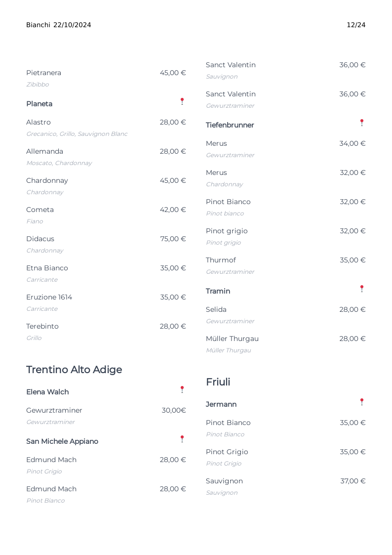
Task: Click the Didacus wine name
Action: point(40,239)
